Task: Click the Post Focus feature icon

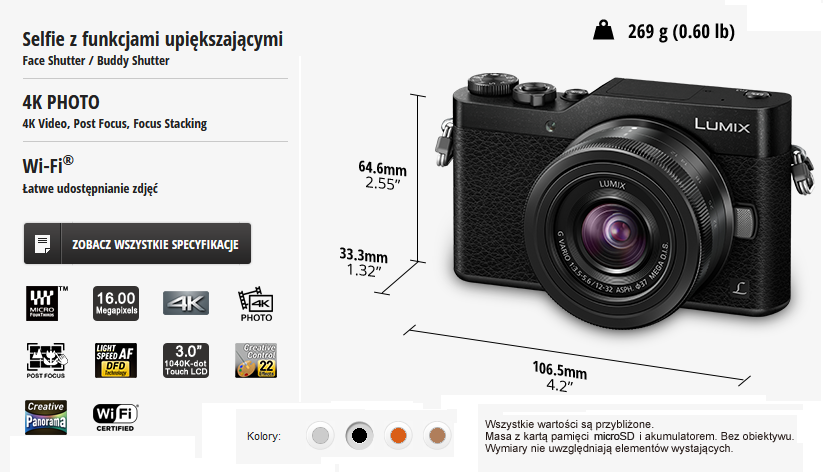Action: pos(46,361)
